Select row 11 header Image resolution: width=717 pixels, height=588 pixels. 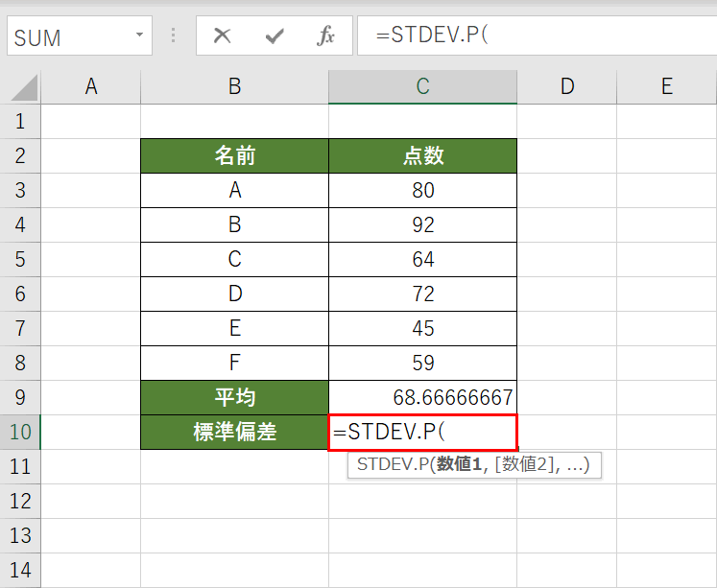pyautogui.click(x=20, y=467)
